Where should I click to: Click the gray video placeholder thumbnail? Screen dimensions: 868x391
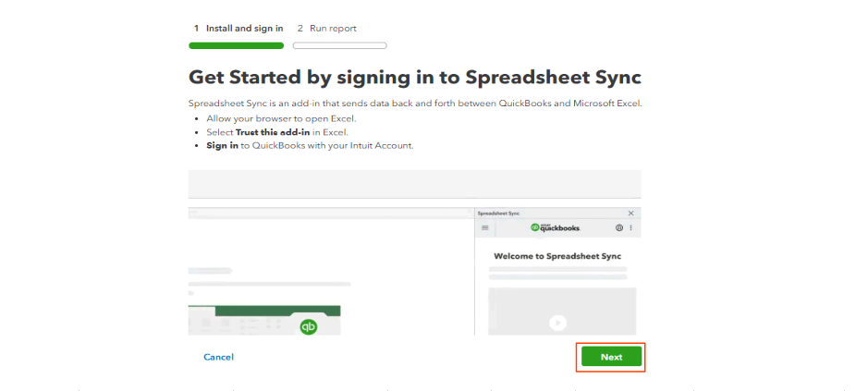tap(562, 312)
